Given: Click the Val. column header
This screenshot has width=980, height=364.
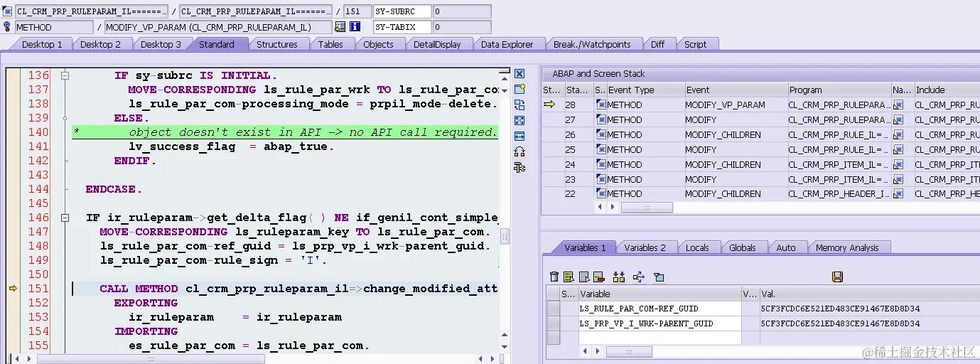Looking at the screenshot, I should 869,294.
